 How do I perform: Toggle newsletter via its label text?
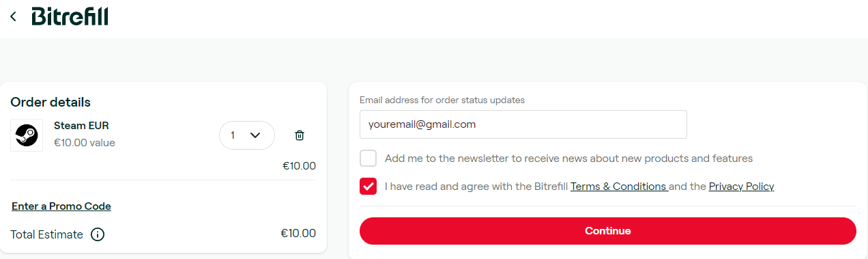pos(568,159)
